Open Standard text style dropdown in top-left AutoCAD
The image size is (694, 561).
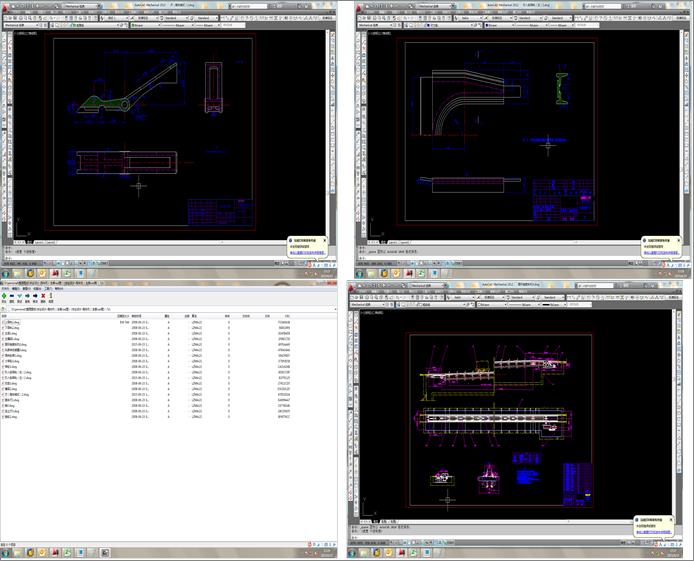coord(175,18)
